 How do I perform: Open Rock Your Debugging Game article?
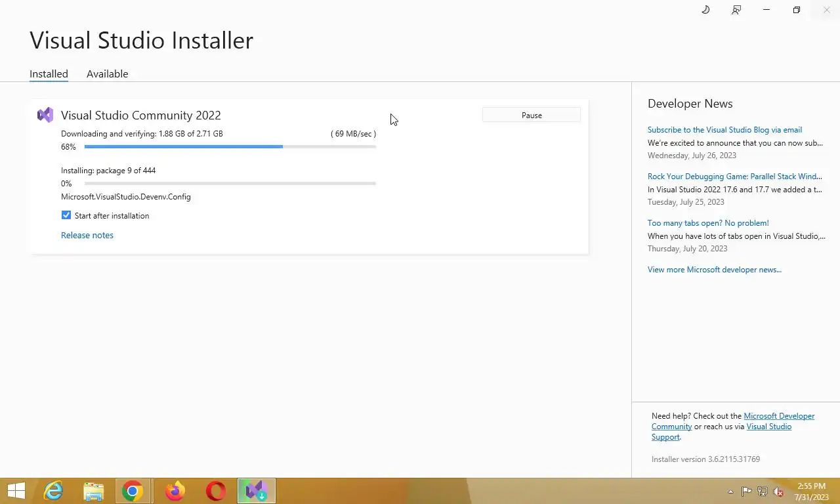[735, 177]
